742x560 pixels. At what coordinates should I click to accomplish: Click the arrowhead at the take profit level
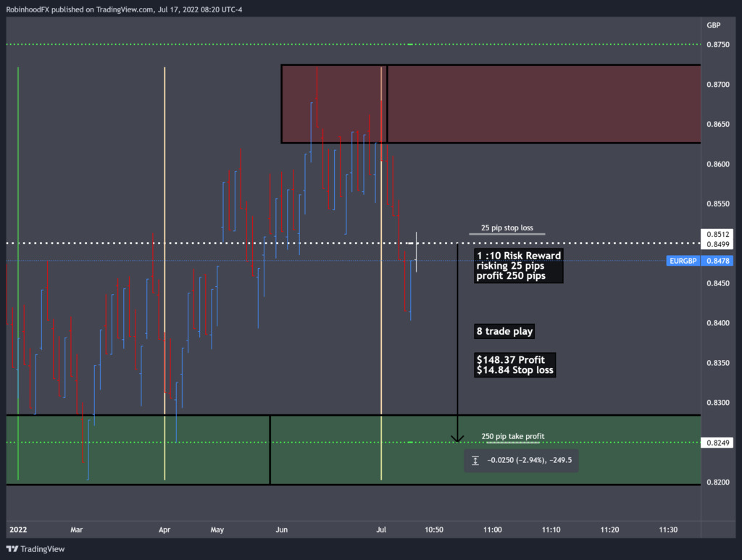457,438
